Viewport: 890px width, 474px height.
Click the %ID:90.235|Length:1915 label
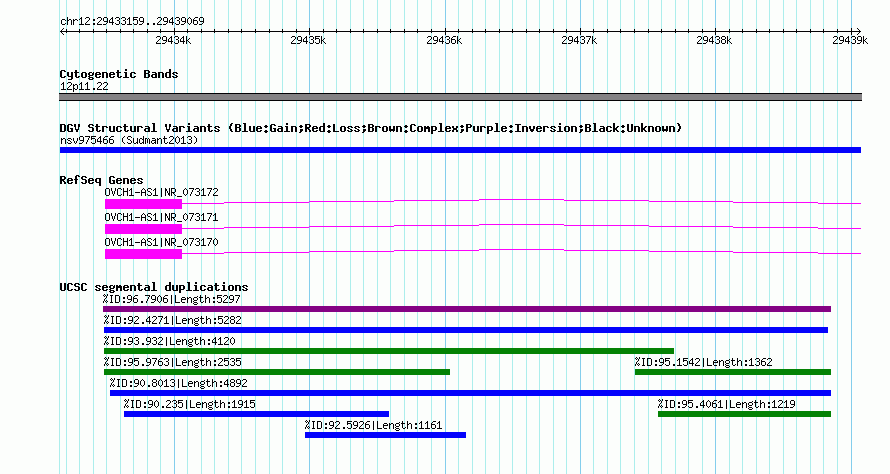[190, 404]
